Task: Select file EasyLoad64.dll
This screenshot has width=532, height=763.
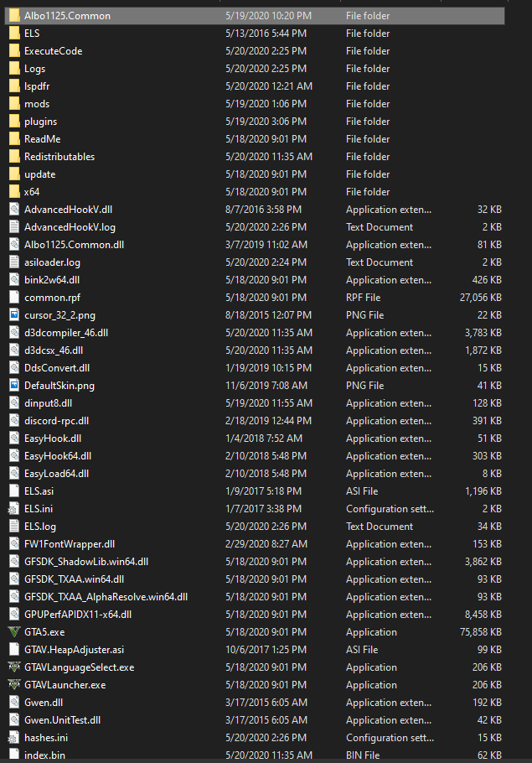Action: 57,474
